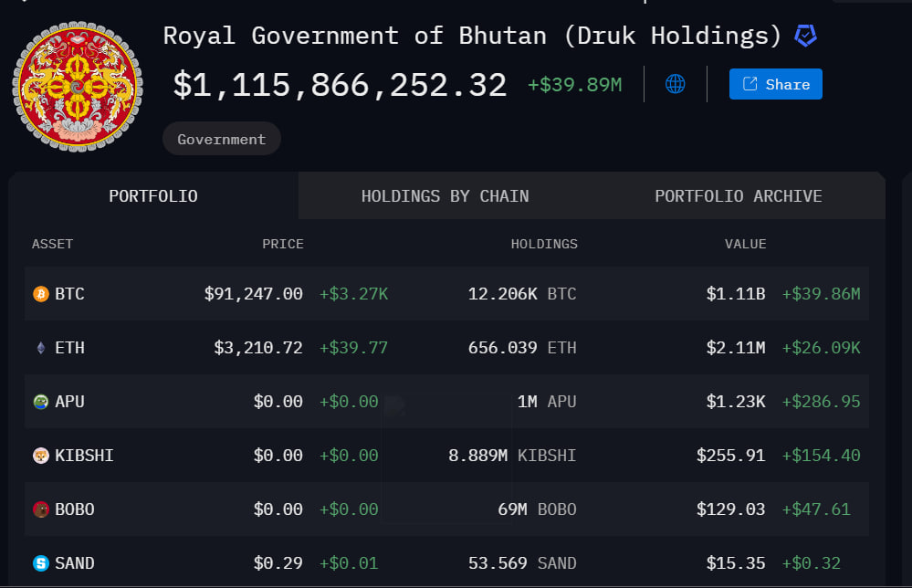Sort by the Holdings column header

click(x=544, y=244)
